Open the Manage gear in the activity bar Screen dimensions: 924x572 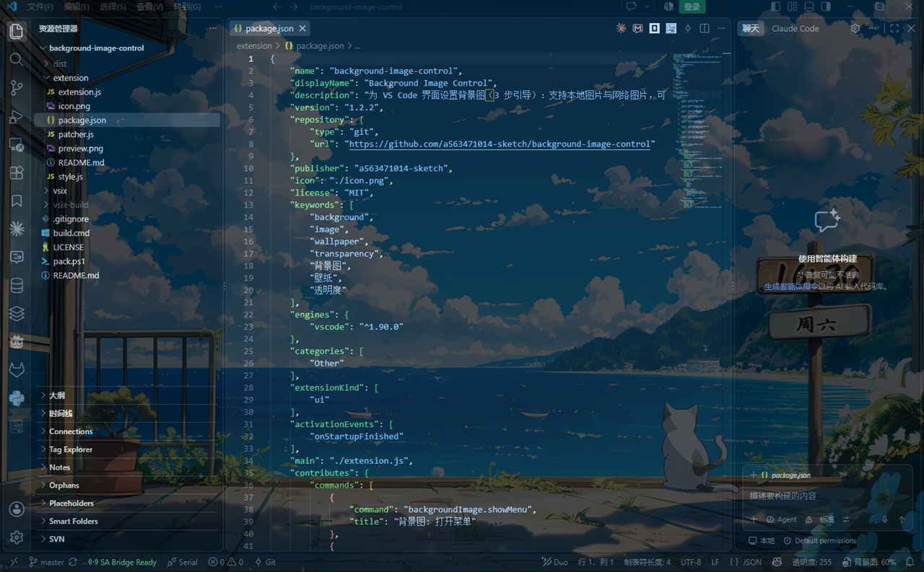17,537
